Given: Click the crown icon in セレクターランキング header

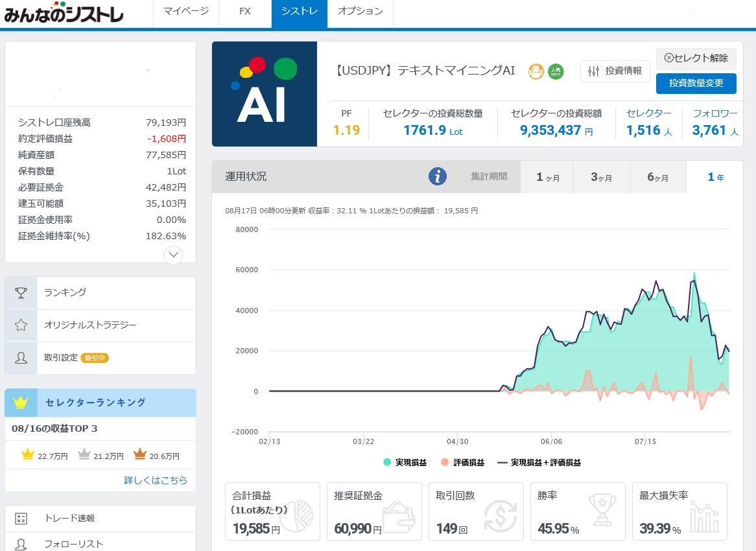Looking at the screenshot, I should click(x=21, y=403).
